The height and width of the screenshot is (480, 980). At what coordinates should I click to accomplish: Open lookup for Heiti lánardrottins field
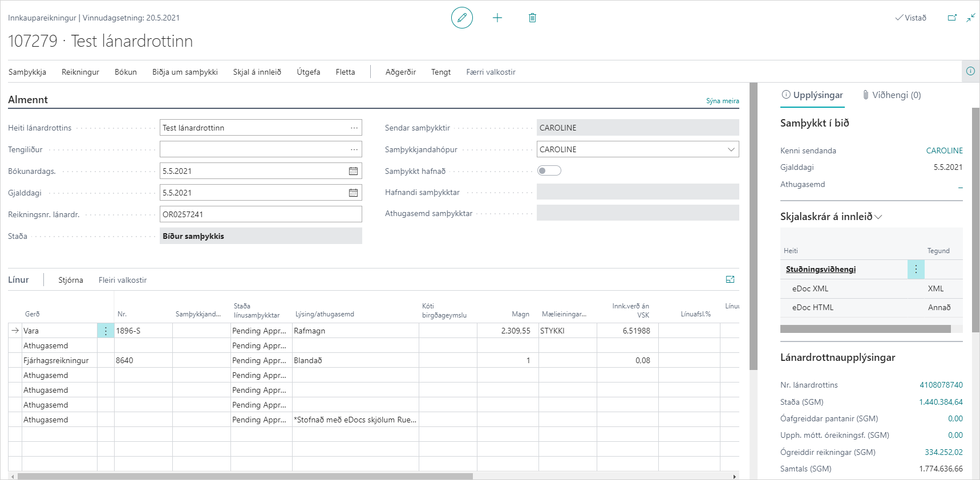[x=354, y=128]
